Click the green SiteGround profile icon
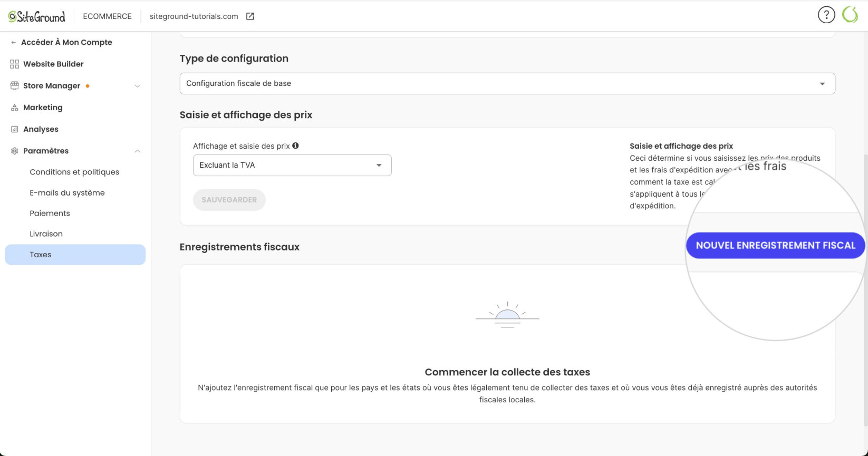The height and width of the screenshot is (456, 868). [x=850, y=15]
